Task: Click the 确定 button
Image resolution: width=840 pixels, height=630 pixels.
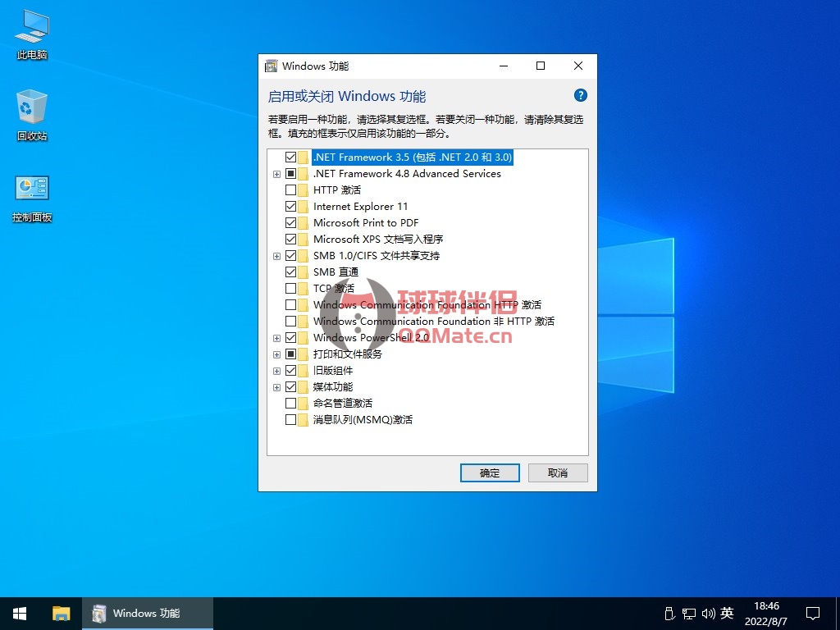Action: pos(490,472)
